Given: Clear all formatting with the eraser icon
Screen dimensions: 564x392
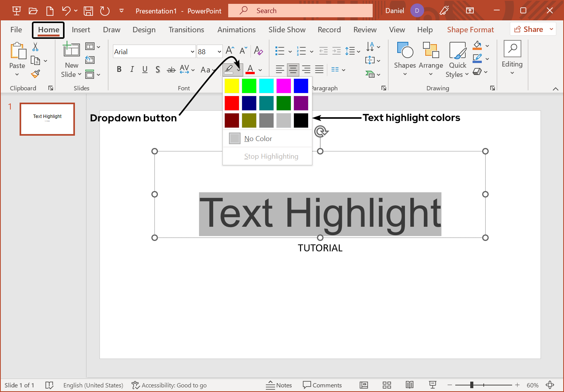Looking at the screenshot, I should click(258, 51).
